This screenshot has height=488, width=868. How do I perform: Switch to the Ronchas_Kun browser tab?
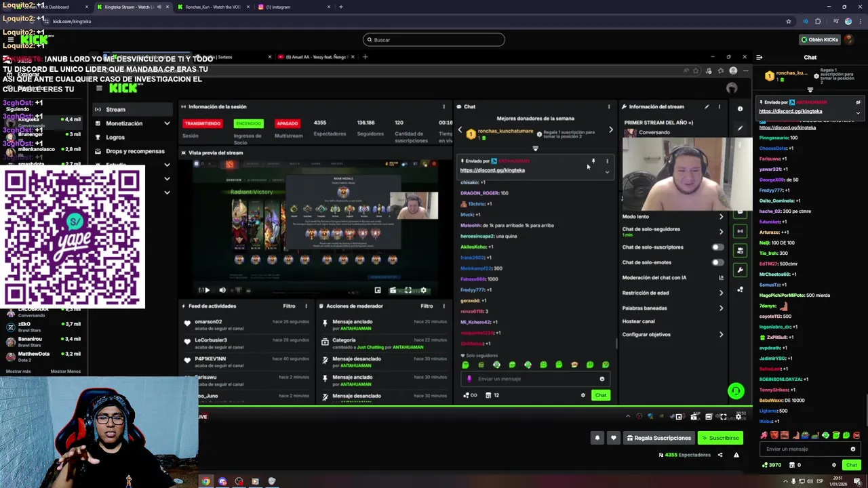coord(212,7)
